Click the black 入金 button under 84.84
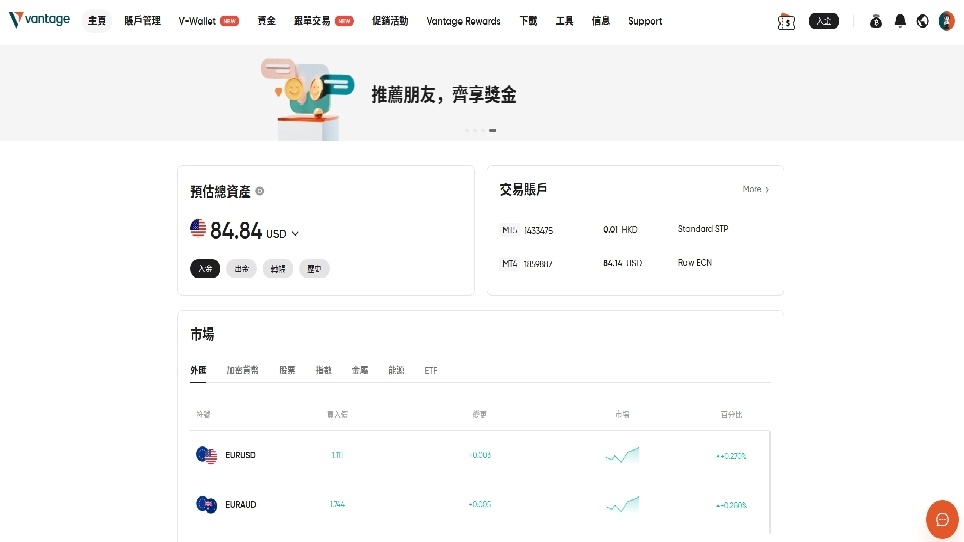 tap(205, 269)
